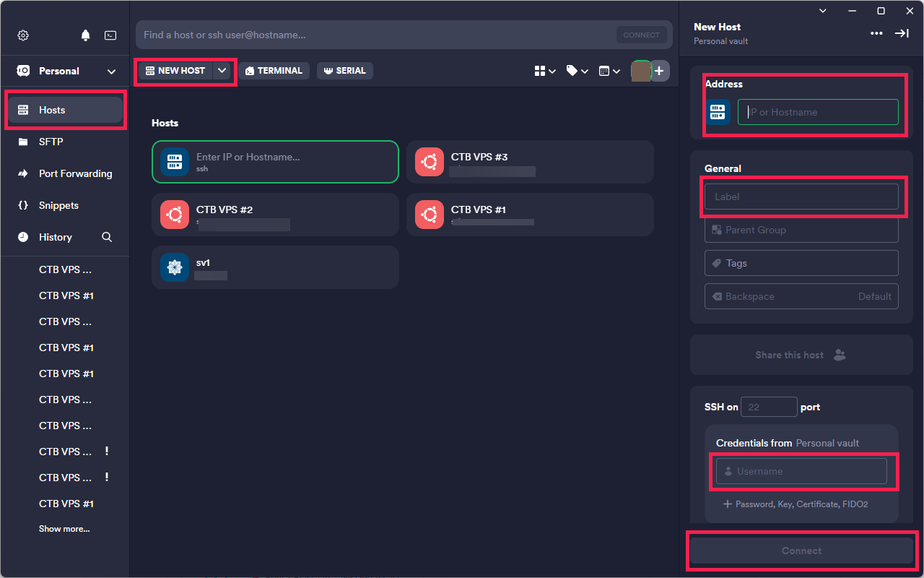Open the New Host dropdown arrow
Image resolution: width=924 pixels, height=578 pixels.
click(x=222, y=71)
